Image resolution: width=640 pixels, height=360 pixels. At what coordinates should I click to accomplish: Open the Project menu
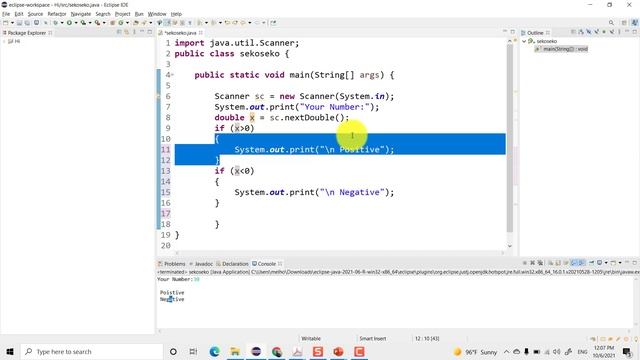(122, 14)
